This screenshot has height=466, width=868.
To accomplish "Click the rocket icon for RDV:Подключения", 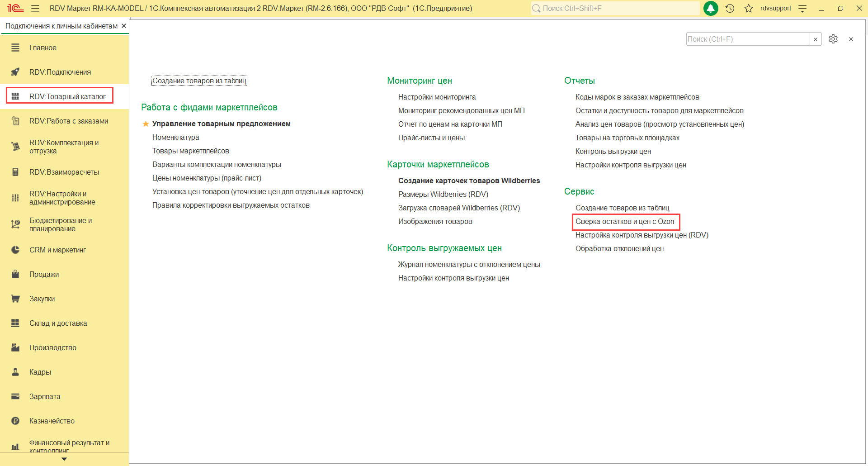I will click(15, 72).
